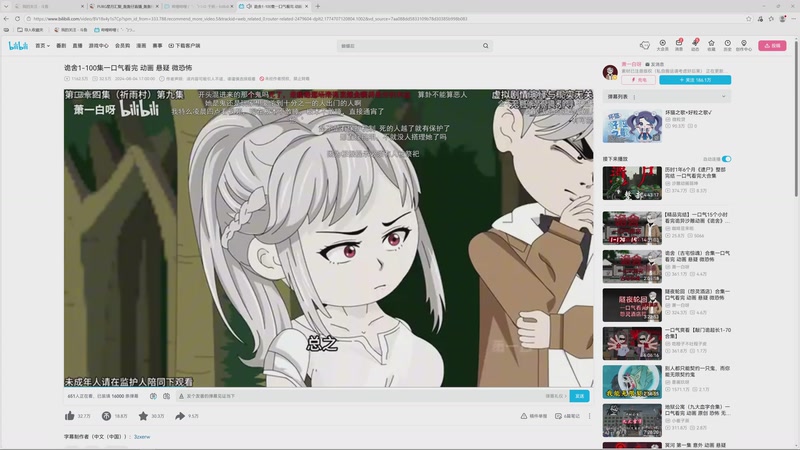Viewport: 800px width, 450px height.
Task: Click 发消息 send message link
Action: click(x=655, y=65)
